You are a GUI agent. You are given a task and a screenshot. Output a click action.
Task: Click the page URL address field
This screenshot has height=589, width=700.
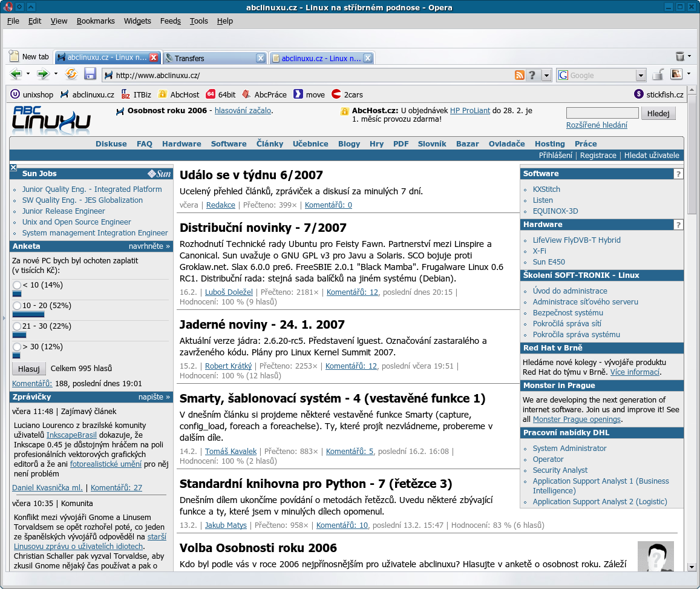coord(308,76)
